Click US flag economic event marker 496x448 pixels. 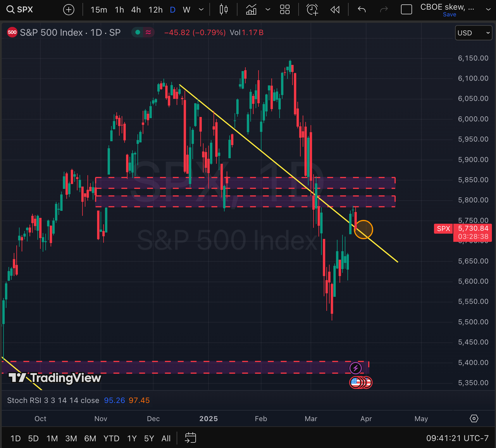pos(356,382)
